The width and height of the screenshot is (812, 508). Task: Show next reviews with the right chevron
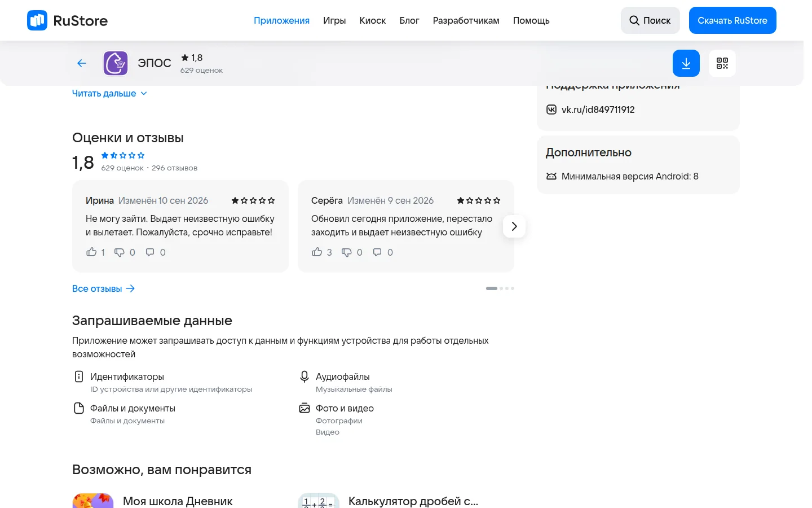(x=514, y=226)
